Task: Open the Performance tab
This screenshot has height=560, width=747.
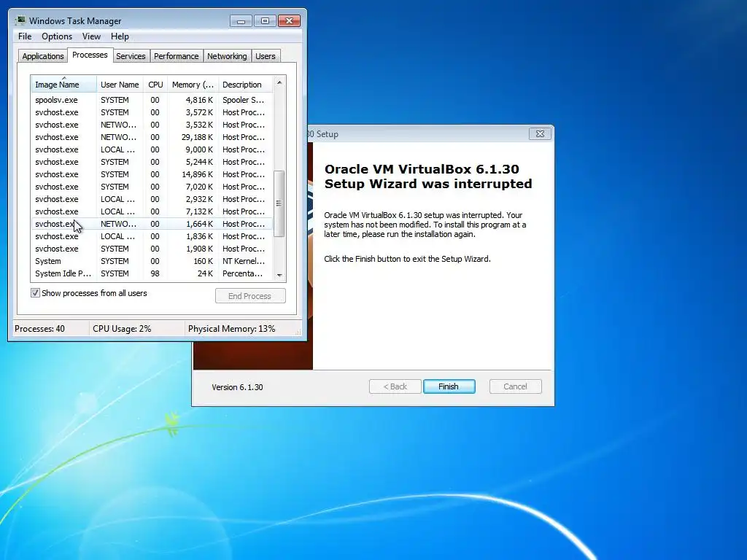Action: 177,56
